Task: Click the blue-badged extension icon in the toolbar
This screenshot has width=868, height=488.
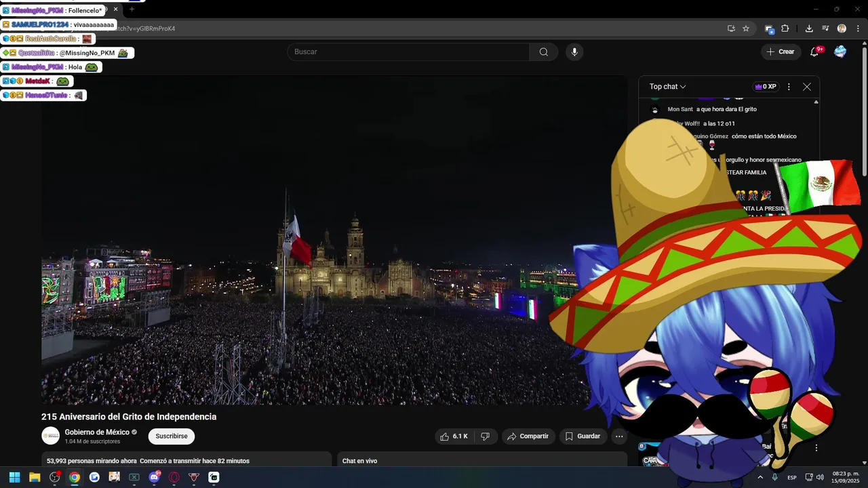Action: (769, 28)
